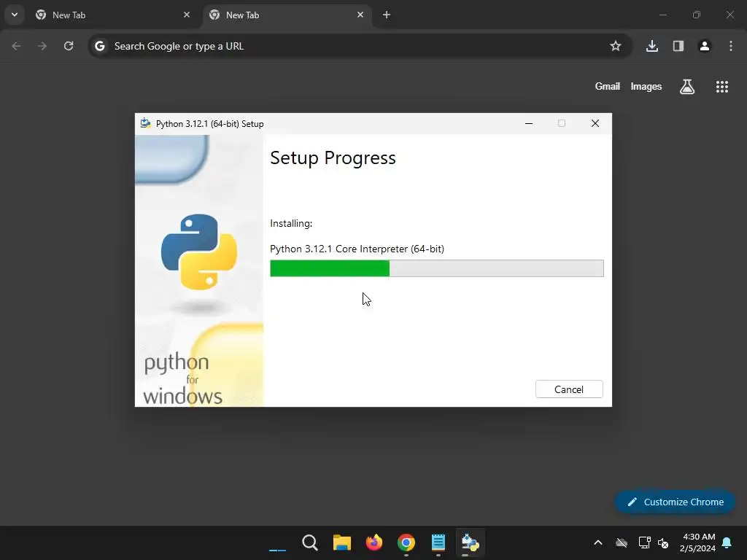The image size is (747, 560).
Task: Click the Python installer title bar icon
Action: tap(145, 123)
